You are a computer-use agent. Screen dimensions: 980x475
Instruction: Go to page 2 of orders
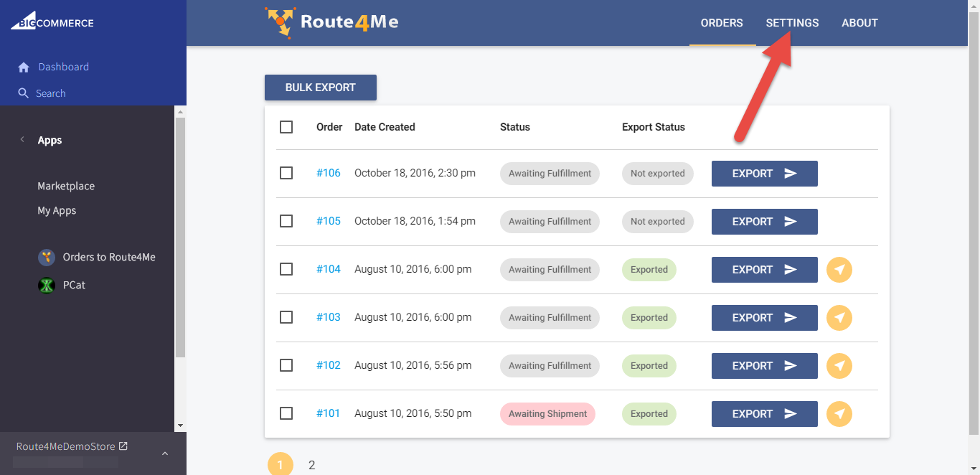(312, 465)
